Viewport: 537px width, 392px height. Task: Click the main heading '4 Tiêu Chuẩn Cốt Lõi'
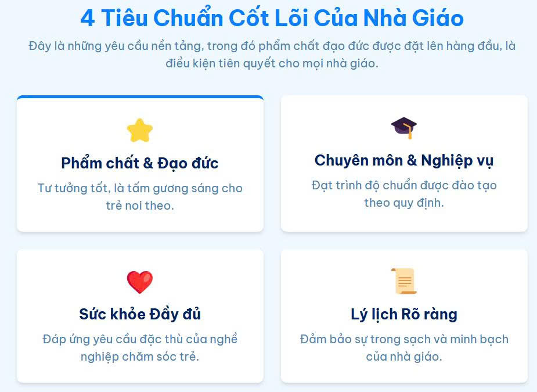coord(272,19)
